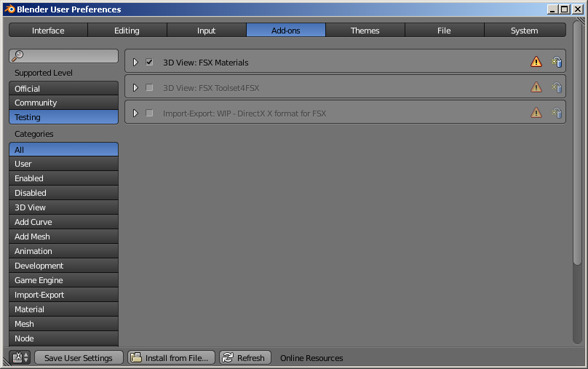
Task: Select the Add-ons tab
Action: click(x=286, y=31)
